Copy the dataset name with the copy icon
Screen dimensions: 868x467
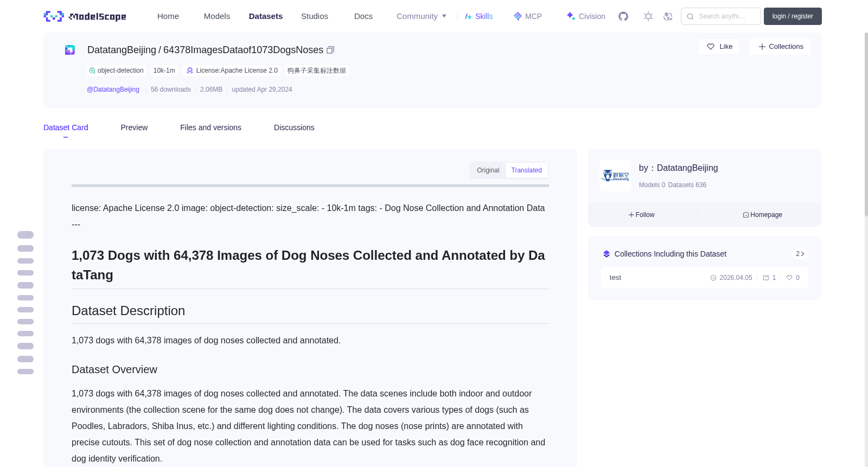point(330,50)
